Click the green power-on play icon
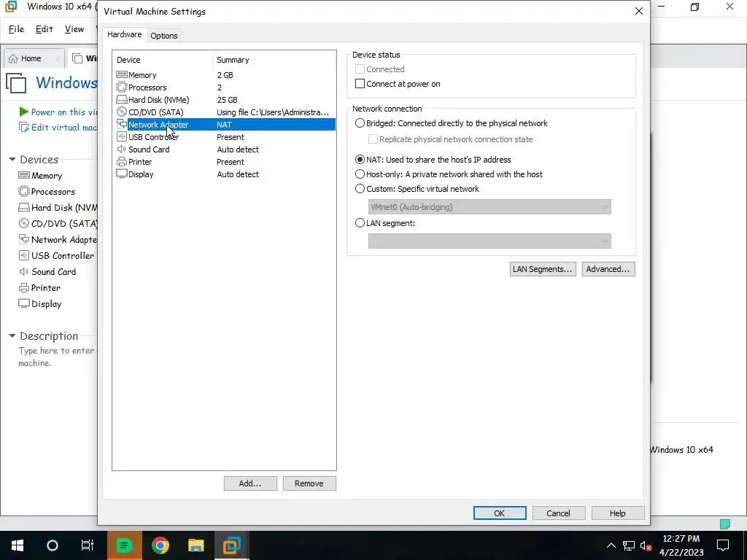The height and width of the screenshot is (560, 747). (x=23, y=112)
